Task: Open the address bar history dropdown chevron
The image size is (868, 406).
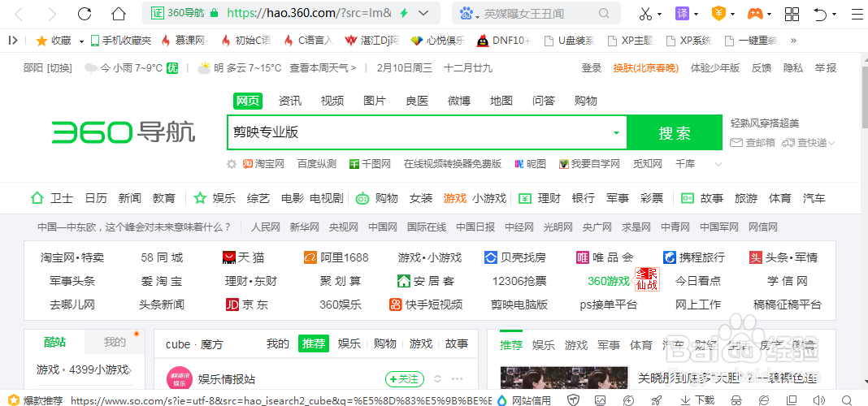Action: (423, 13)
